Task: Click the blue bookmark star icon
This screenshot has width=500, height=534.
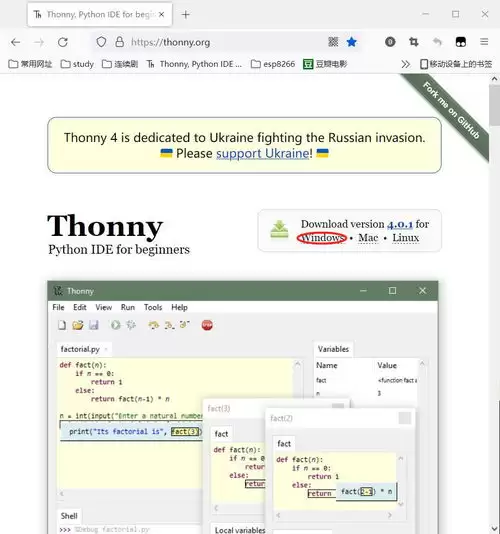Action: pyautogui.click(x=351, y=42)
